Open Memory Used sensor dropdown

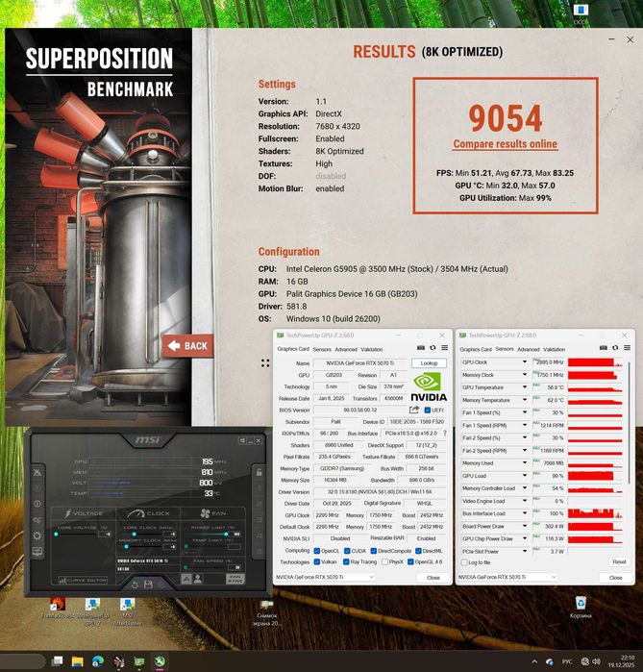525,462
